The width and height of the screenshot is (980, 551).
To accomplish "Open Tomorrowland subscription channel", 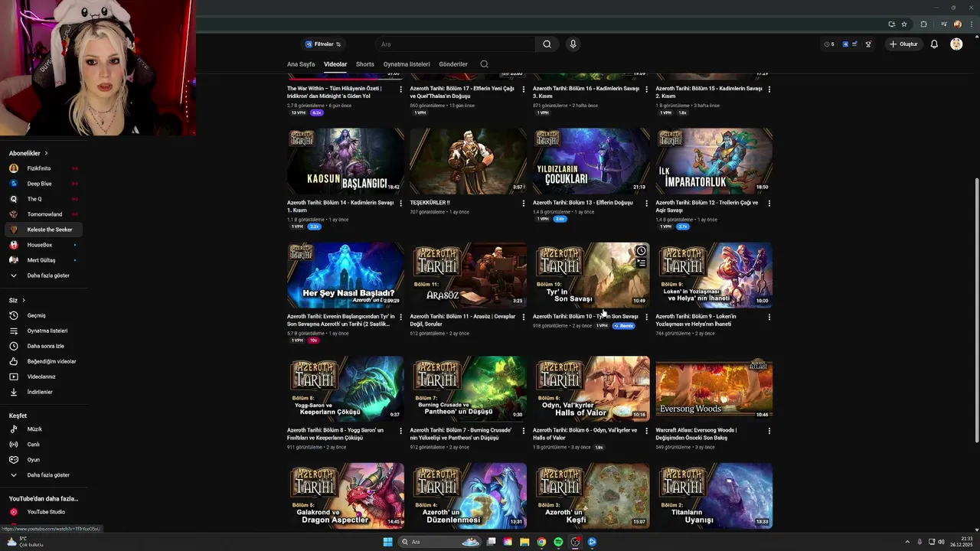I will pyautogui.click(x=44, y=214).
